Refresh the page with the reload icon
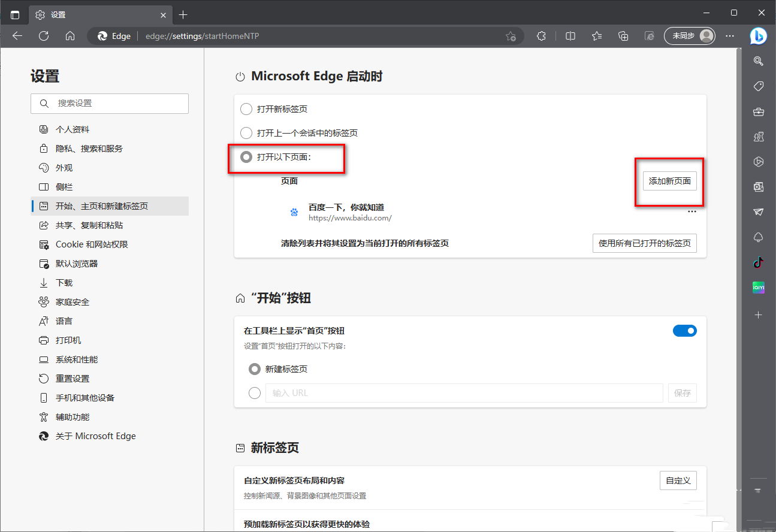Viewport: 776px width, 532px height. [44, 36]
